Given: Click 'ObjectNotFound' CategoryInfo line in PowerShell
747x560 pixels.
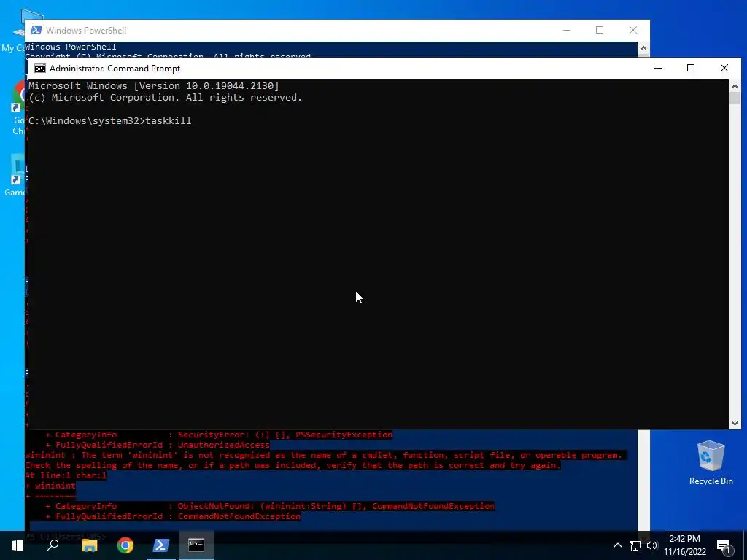Looking at the screenshot, I should click(270, 506).
